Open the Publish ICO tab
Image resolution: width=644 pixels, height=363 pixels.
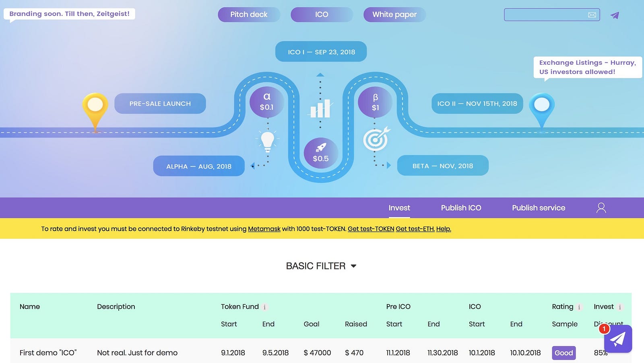[x=461, y=208]
